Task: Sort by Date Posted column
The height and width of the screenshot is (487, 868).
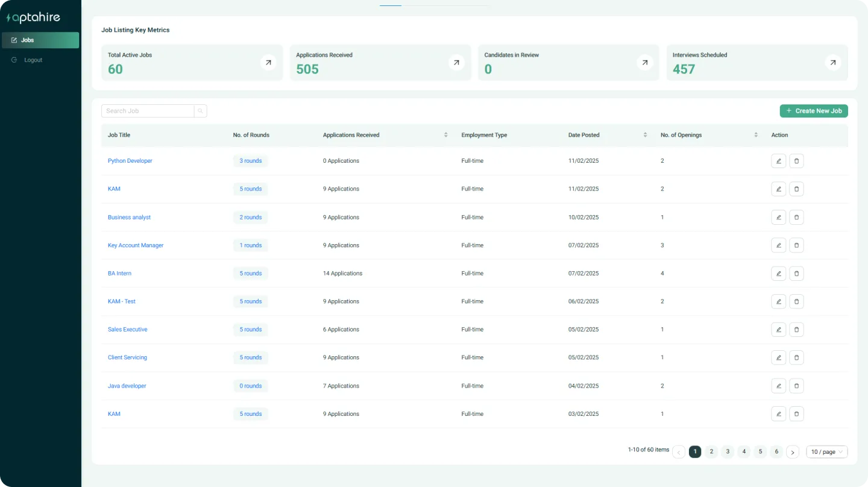Action: tap(645, 135)
